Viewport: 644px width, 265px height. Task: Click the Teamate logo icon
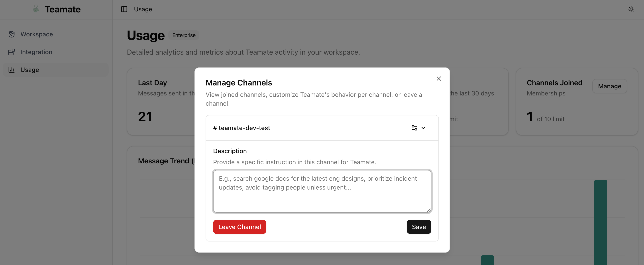[36, 9]
